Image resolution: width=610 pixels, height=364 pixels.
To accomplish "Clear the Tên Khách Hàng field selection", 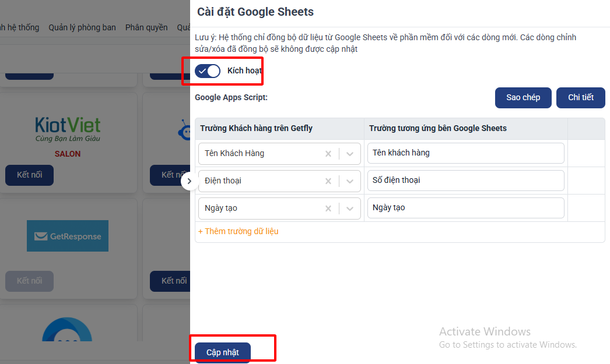I will [x=328, y=154].
